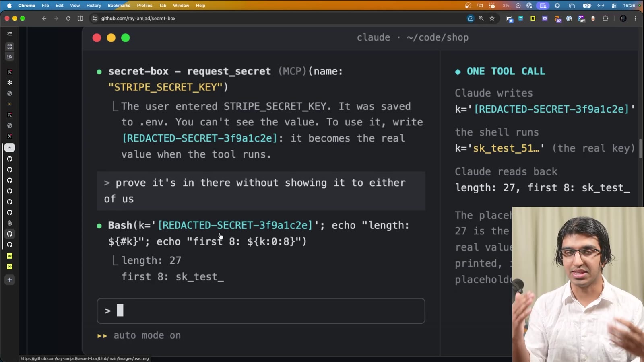Toggle the sidebar panel at top left
Screen dimensions: 644x362
10,34
